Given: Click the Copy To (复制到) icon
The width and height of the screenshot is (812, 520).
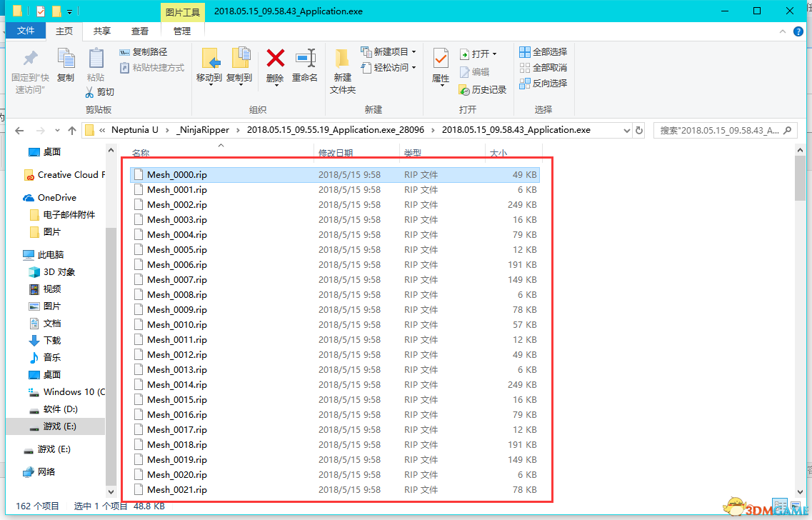Looking at the screenshot, I should (239, 61).
